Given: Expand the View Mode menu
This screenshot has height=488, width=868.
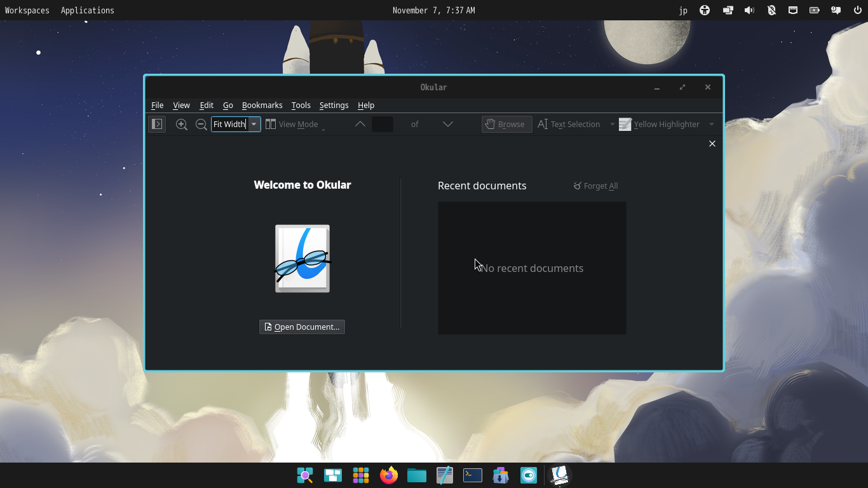Looking at the screenshot, I should point(292,125).
